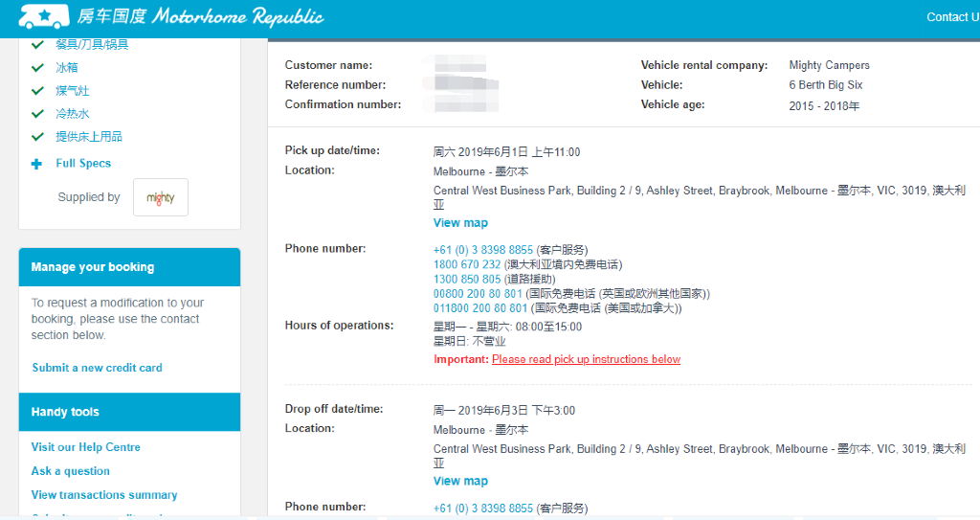This screenshot has height=520, width=980.
Task: Open View map for drop off location
Action: click(x=460, y=482)
